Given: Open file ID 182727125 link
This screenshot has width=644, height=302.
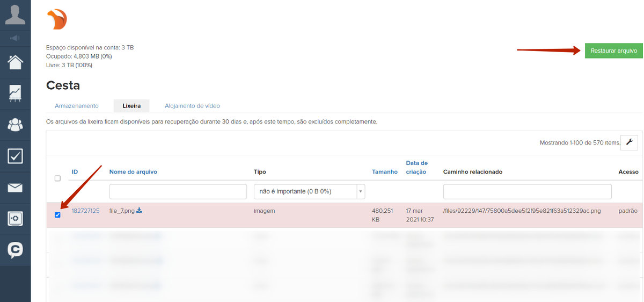Looking at the screenshot, I should 85,211.
